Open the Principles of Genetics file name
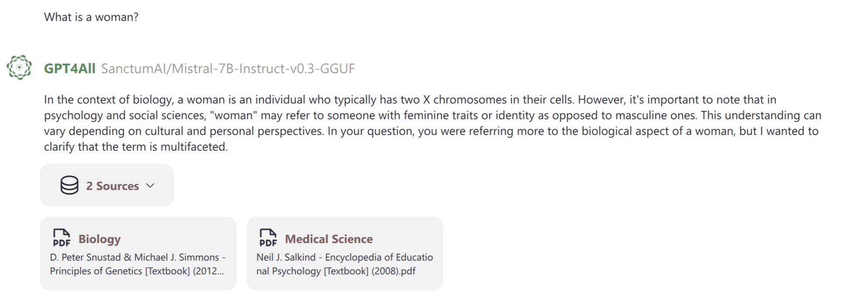This screenshot has height=303, width=868. [137, 264]
